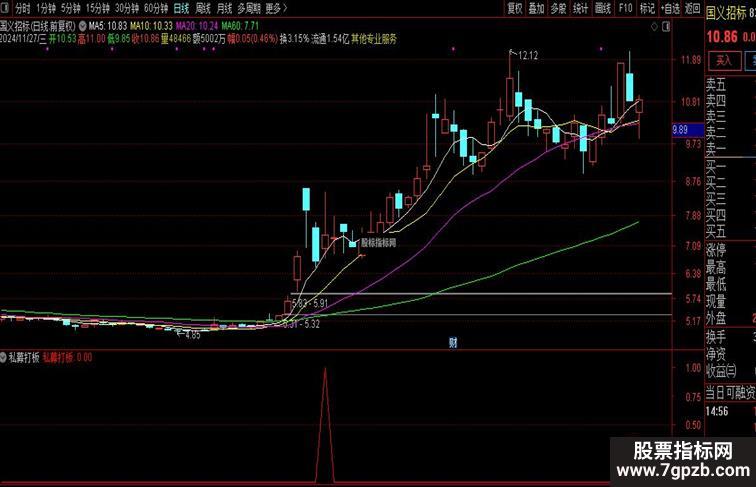This screenshot has width=756, height=487.
Task: Open the MA indicator settings dropdown circle
Action: pyautogui.click(x=82, y=26)
